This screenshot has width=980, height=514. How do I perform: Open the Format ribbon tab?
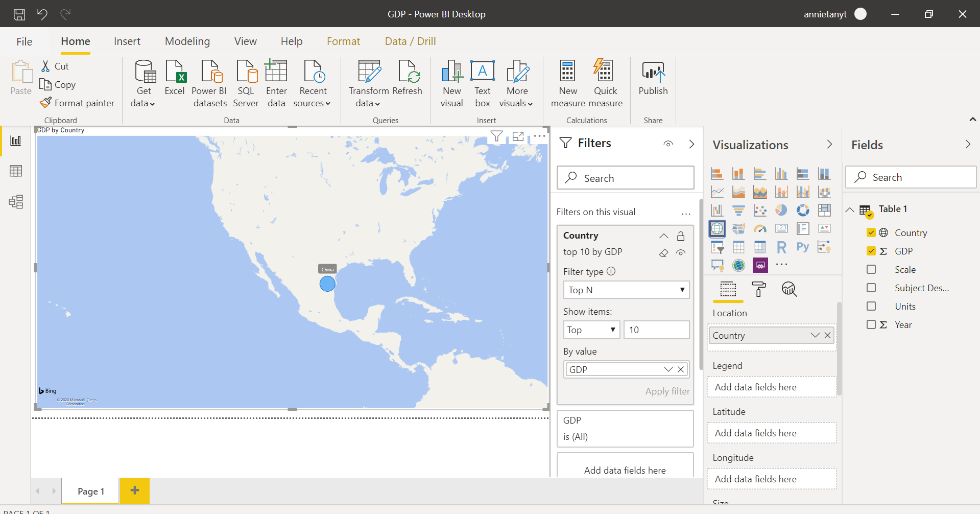tap(343, 41)
